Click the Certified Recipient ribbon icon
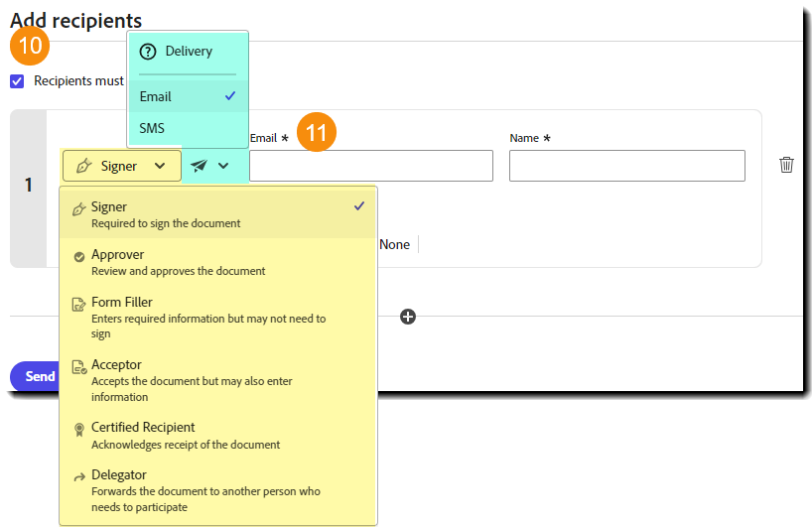The image size is (812, 527). tap(79, 429)
